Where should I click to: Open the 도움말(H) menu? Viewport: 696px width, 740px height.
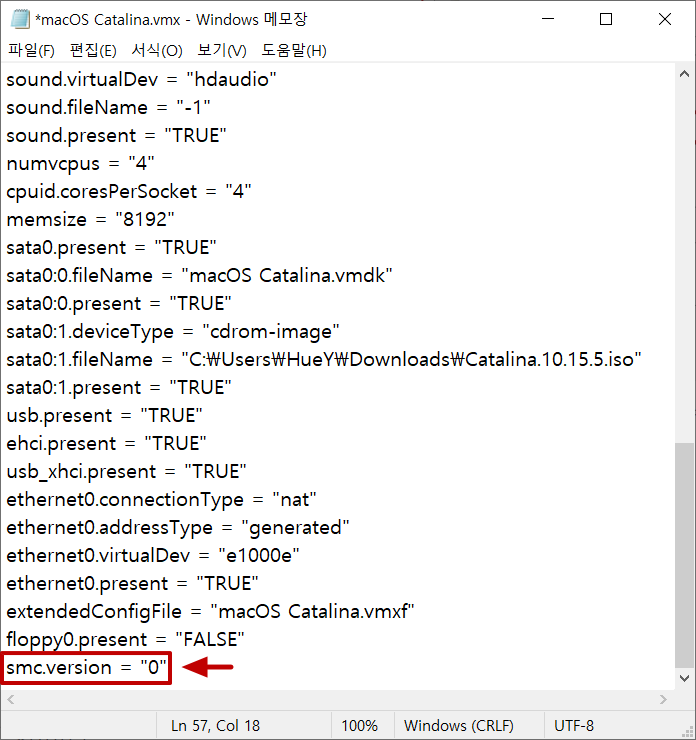tap(294, 50)
